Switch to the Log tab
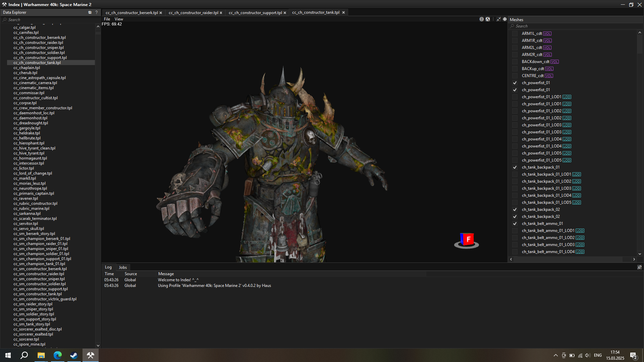644x362 pixels. [108, 267]
